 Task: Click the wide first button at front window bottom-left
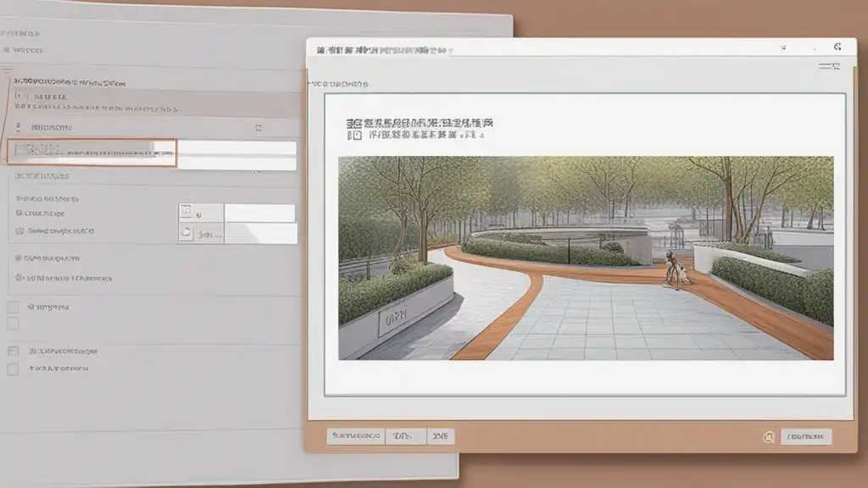pyautogui.click(x=355, y=436)
